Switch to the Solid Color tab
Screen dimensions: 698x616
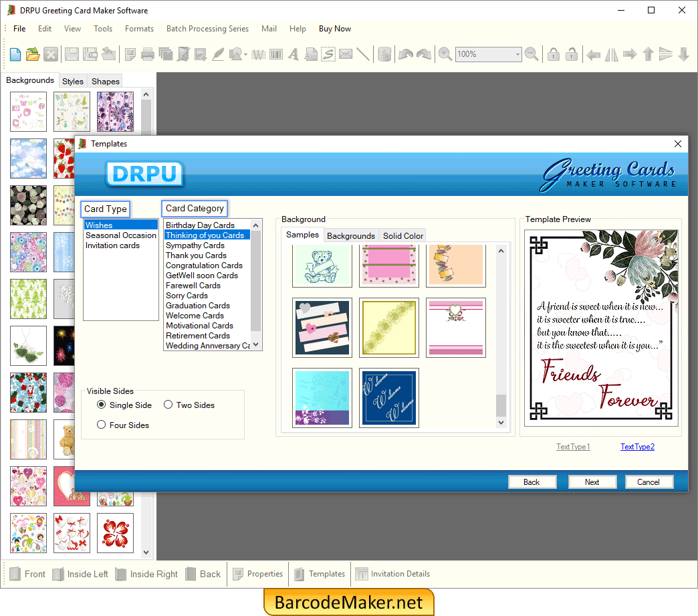pyautogui.click(x=403, y=235)
